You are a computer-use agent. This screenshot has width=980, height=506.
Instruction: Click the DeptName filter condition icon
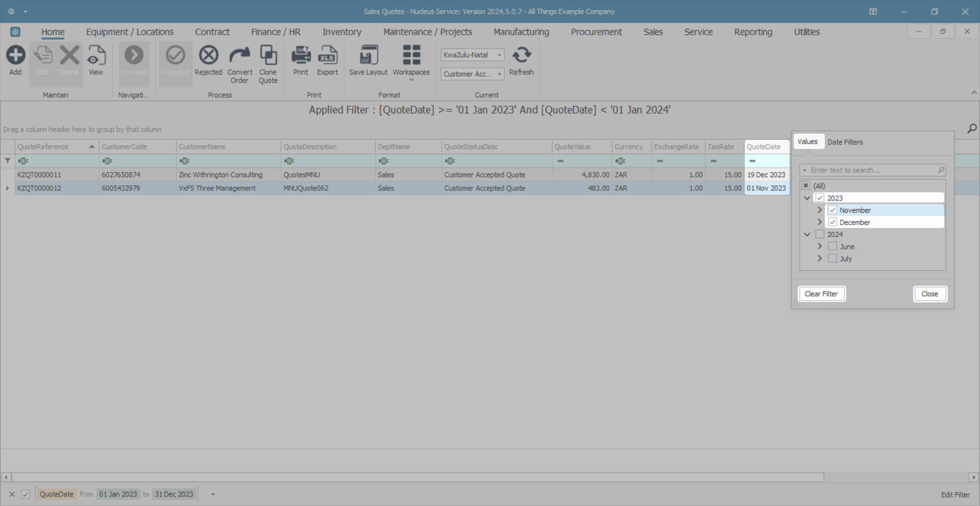(x=383, y=161)
